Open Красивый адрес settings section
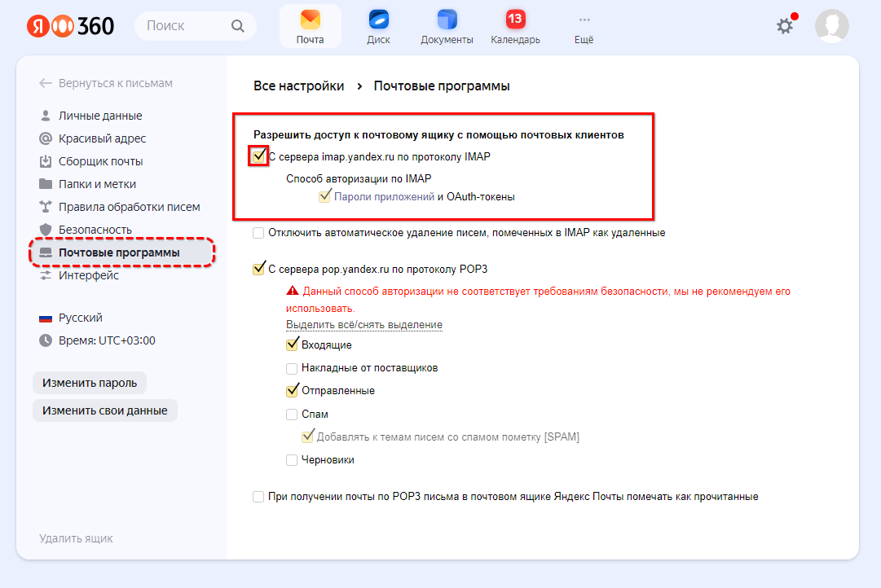 coord(102,138)
